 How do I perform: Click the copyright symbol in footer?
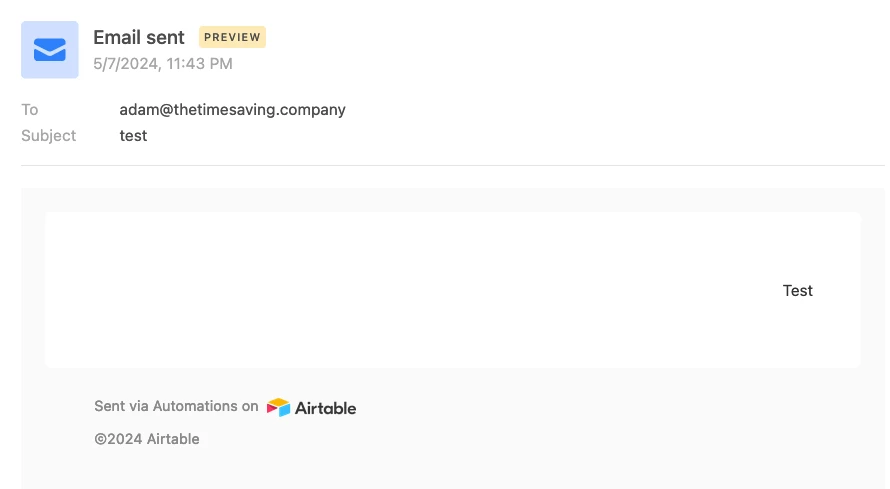[x=100, y=440]
